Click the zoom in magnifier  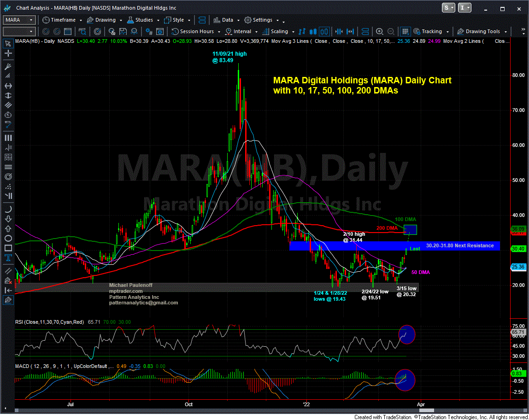[380, 32]
